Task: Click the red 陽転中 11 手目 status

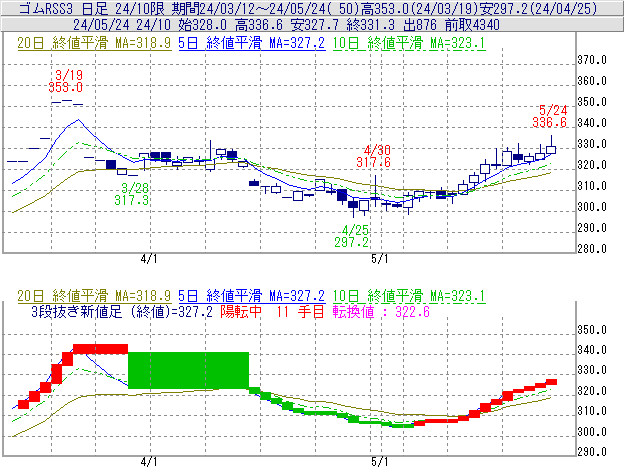Action: [x=273, y=311]
